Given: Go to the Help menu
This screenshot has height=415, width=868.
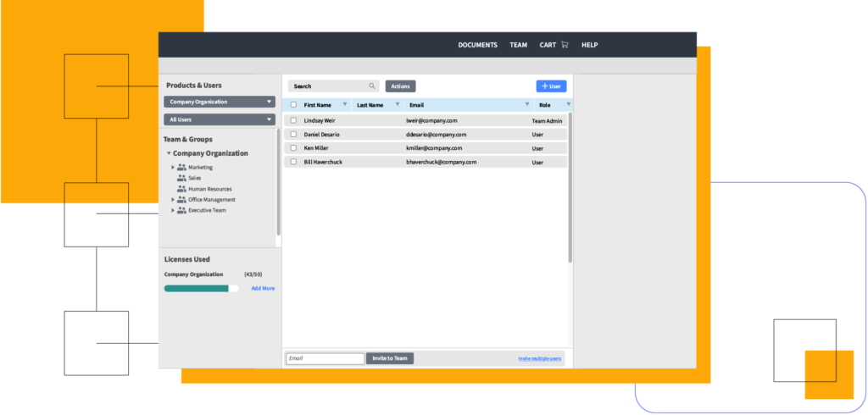Looking at the screenshot, I should pyautogui.click(x=589, y=45).
